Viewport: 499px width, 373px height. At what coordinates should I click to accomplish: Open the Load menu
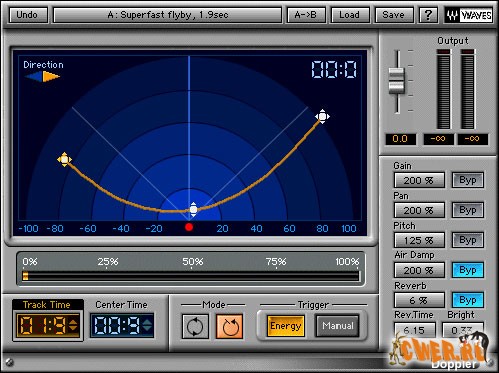(350, 15)
